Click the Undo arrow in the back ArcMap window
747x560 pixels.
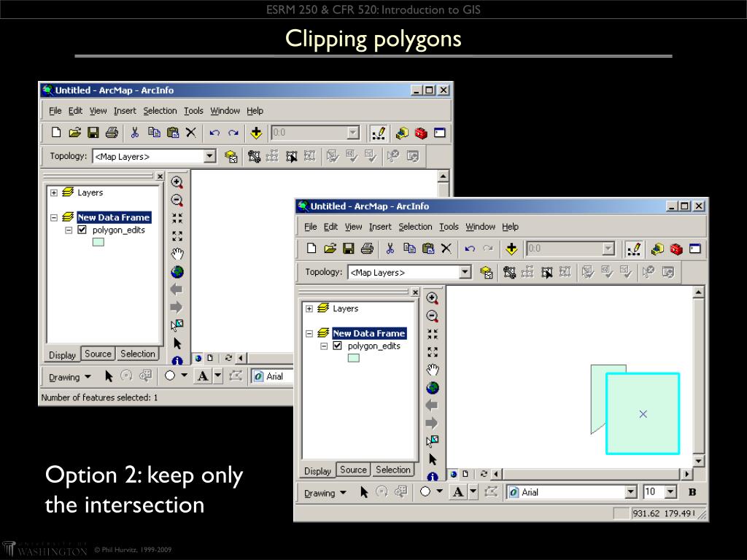(x=214, y=133)
